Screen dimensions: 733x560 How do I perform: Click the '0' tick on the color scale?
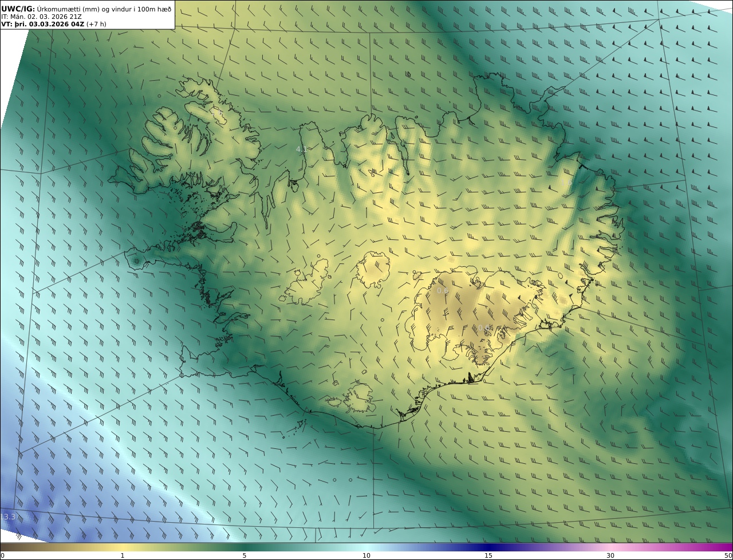pyautogui.click(x=2, y=555)
